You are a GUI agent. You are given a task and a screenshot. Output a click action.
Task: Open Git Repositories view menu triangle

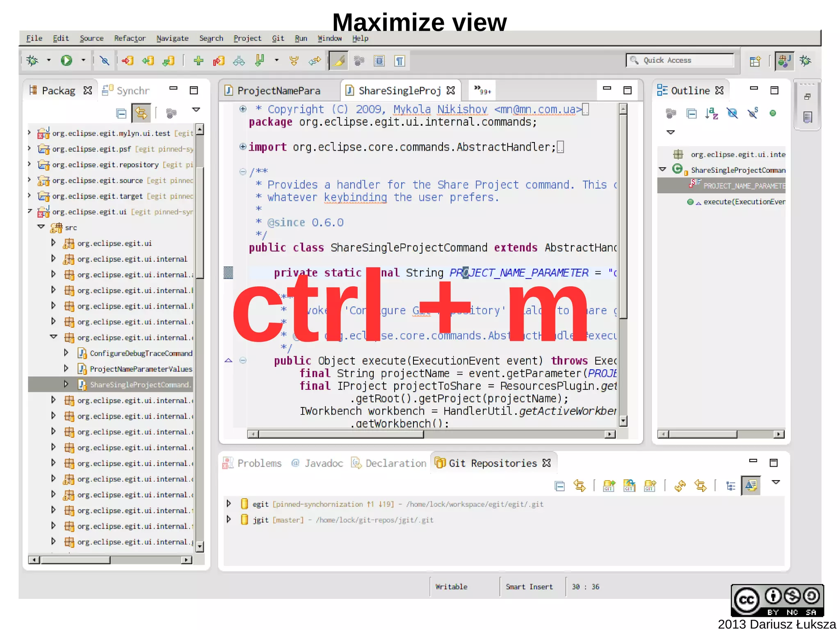(776, 482)
